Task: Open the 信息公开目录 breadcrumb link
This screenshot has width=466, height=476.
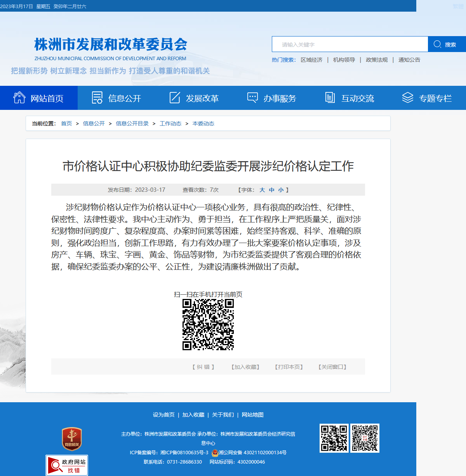Action: point(132,123)
